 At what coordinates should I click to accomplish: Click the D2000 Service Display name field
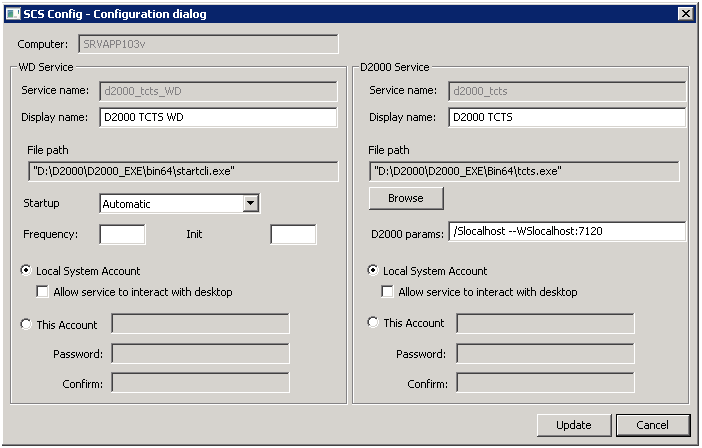click(566, 118)
